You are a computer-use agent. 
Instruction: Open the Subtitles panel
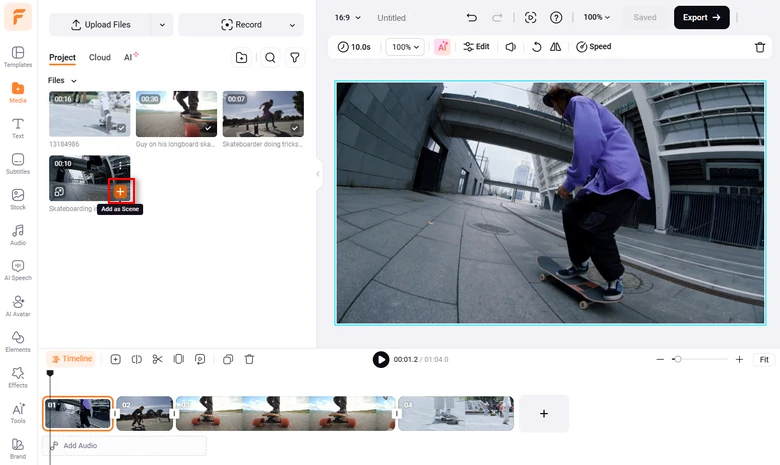tap(18, 164)
